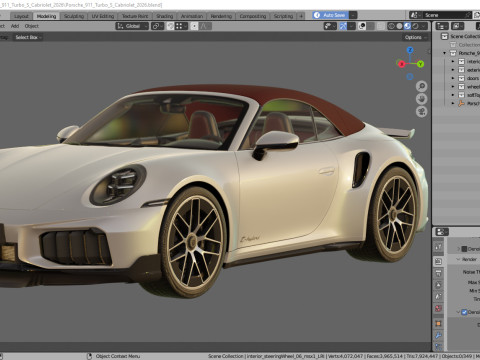This screenshot has height=360, width=480.
Task: Select the doors collection in outliner
Action: tap(473, 78)
